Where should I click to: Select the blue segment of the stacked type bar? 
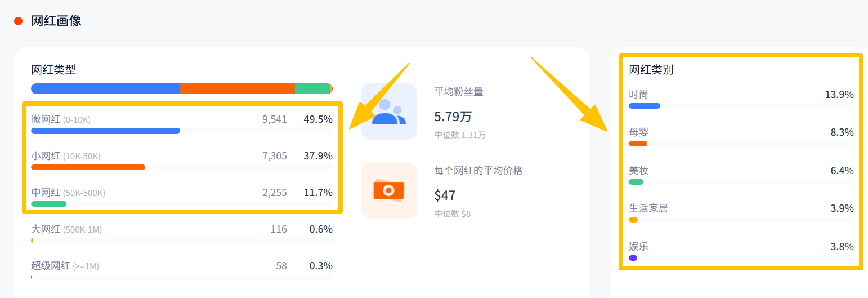tap(105, 88)
